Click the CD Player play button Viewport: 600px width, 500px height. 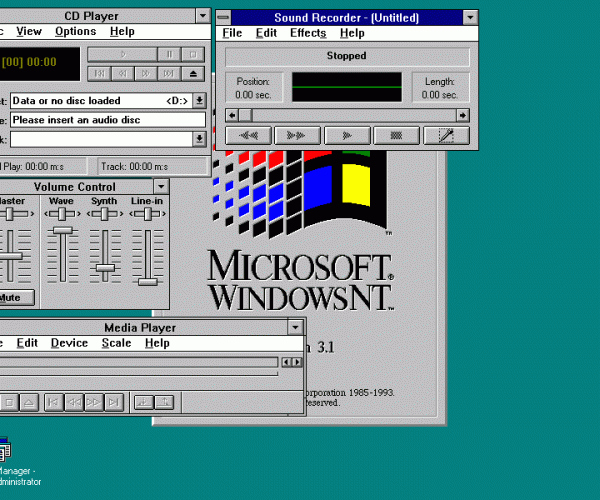(x=122, y=55)
